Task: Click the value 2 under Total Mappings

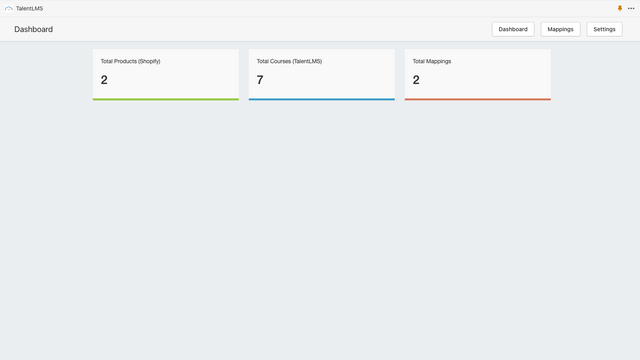Action: click(416, 80)
